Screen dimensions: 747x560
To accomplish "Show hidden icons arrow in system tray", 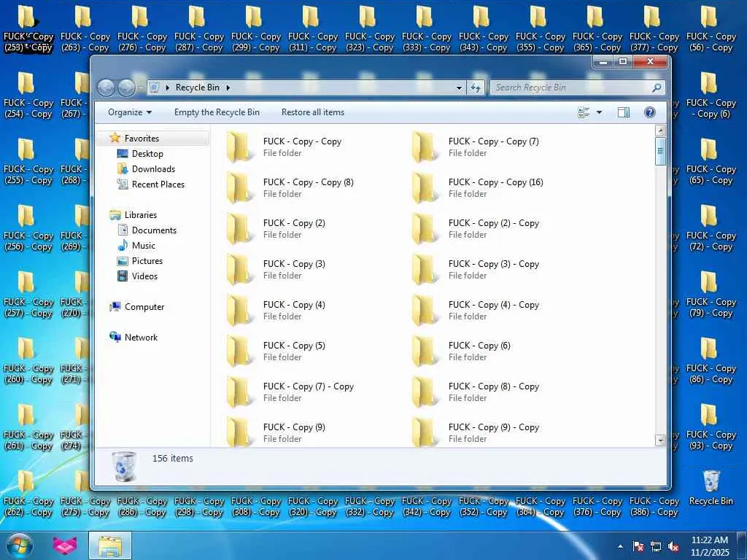I will (620, 547).
